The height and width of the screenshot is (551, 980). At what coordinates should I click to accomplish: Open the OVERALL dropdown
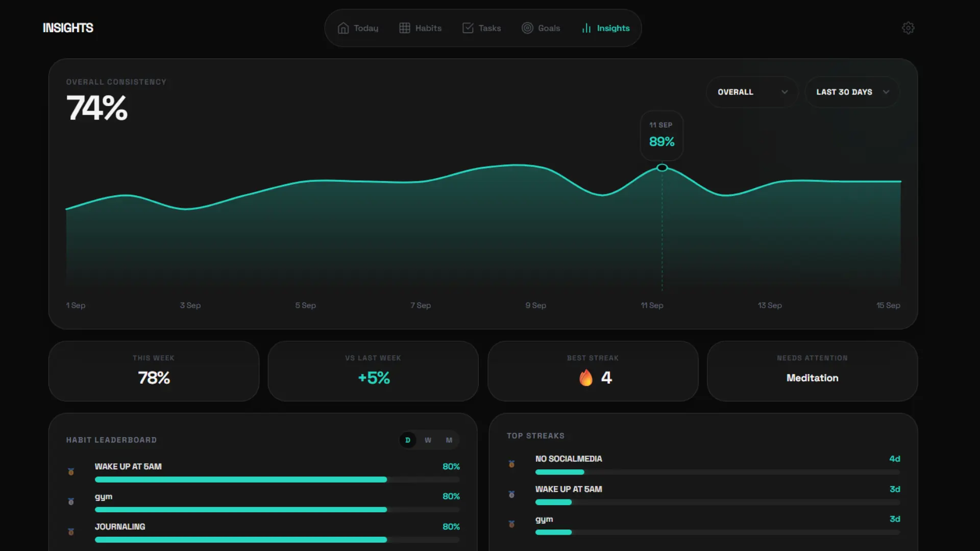(752, 92)
